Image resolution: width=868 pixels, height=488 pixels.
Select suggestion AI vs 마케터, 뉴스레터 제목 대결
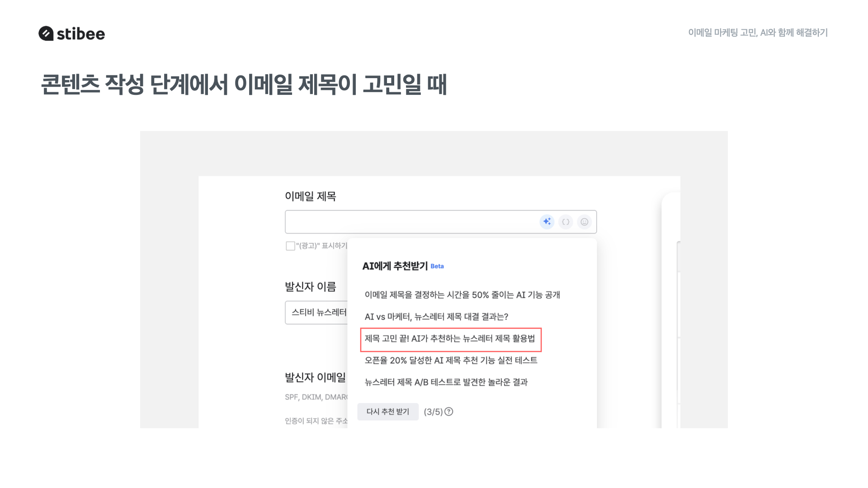[436, 317]
